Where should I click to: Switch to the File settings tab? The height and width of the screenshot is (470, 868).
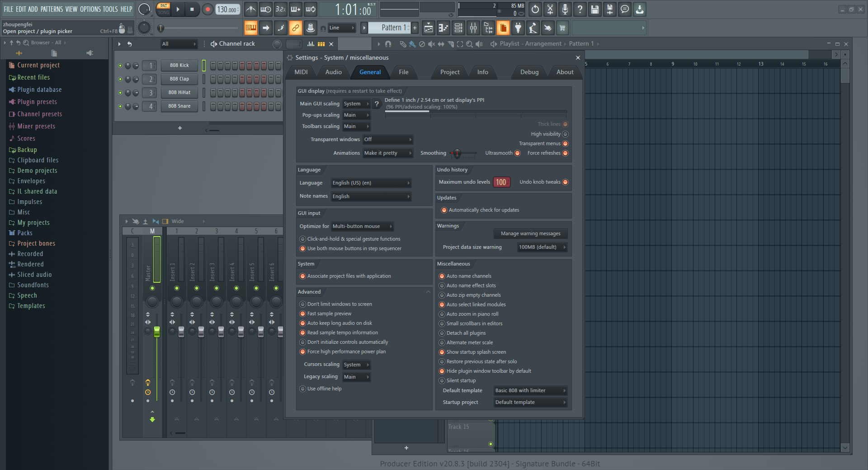404,72
